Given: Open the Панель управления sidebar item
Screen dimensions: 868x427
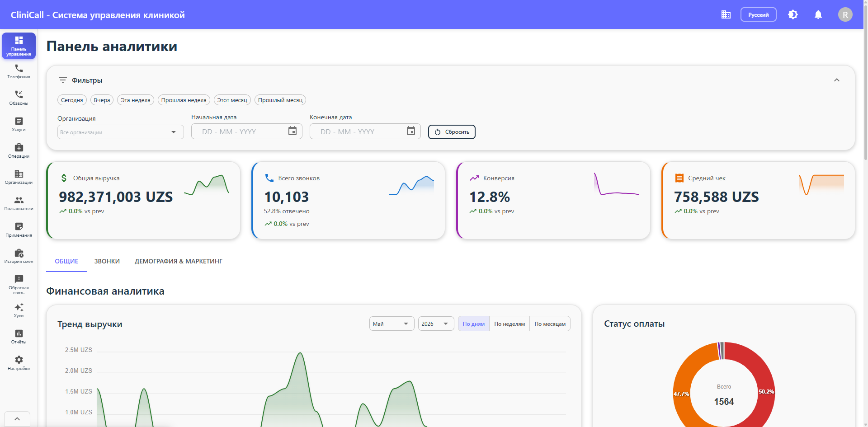Looking at the screenshot, I should (19, 46).
